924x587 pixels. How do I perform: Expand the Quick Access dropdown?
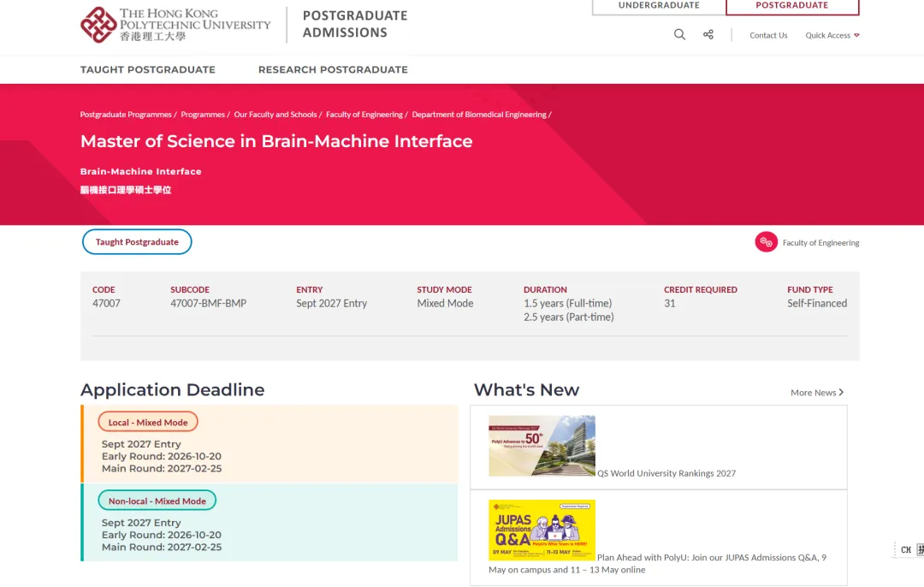tap(832, 35)
